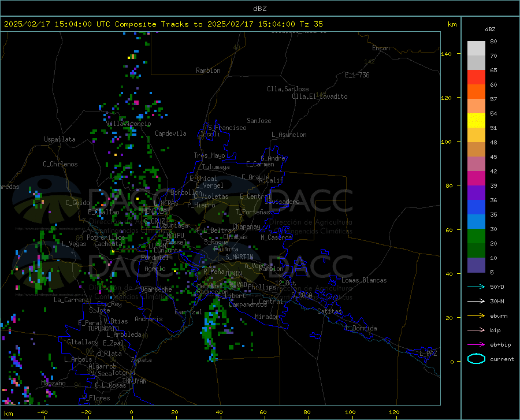The height and width of the screenshot is (420, 520).
Task: Click the 100 km vertical axis tick label
Action: coord(446,142)
